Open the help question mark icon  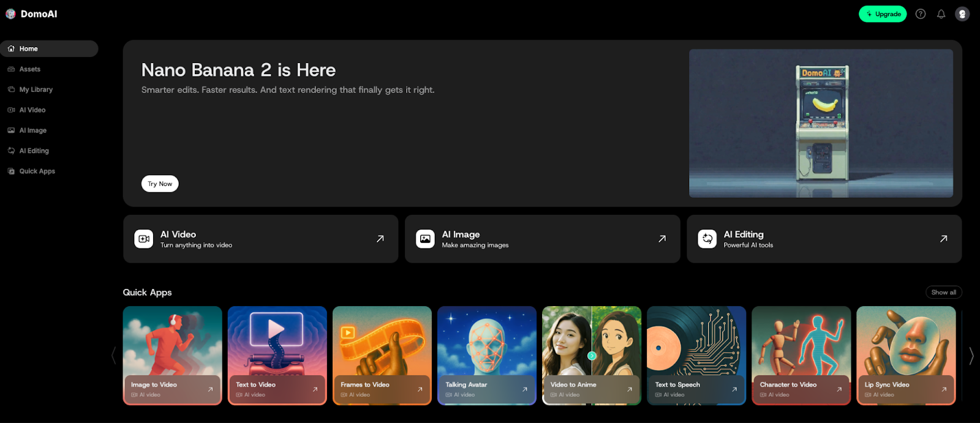pyautogui.click(x=921, y=14)
